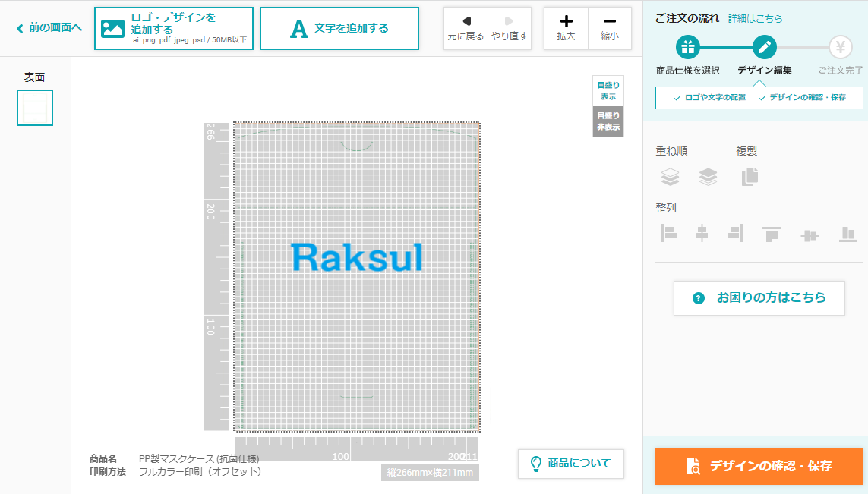Click the pencil icon for デザイン編集 step
The image size is (868, 494).
click(765, 47)
